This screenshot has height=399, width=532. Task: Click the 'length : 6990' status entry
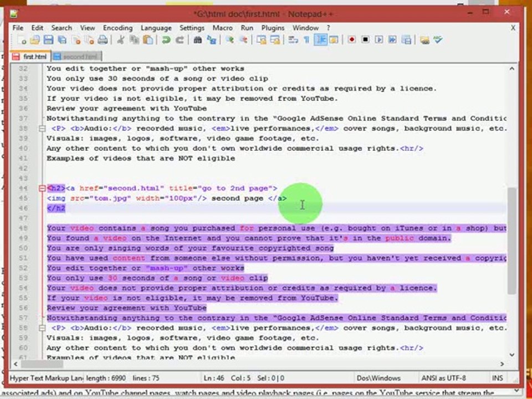[x=106, y=378]
